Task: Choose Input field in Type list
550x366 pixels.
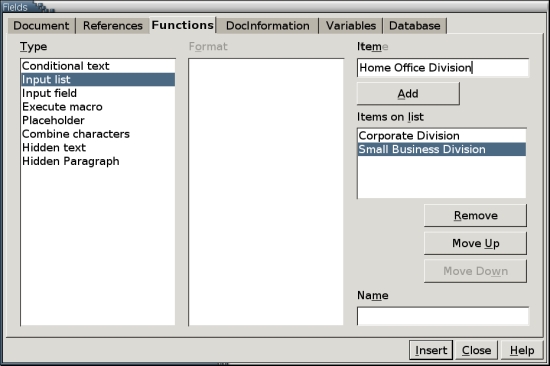Action: tap(98, 93)
